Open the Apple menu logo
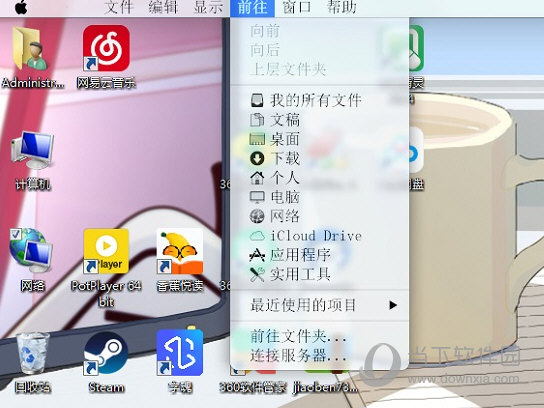 [22, 7]
